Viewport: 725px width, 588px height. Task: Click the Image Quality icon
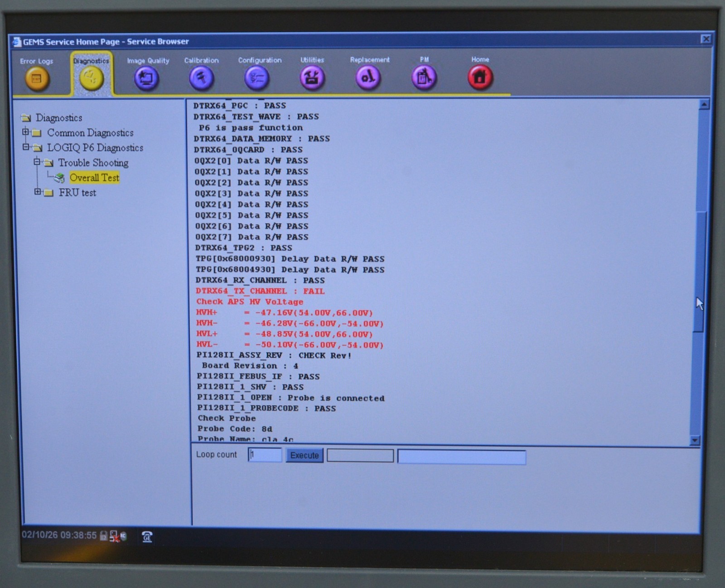(x=146, y=78)
